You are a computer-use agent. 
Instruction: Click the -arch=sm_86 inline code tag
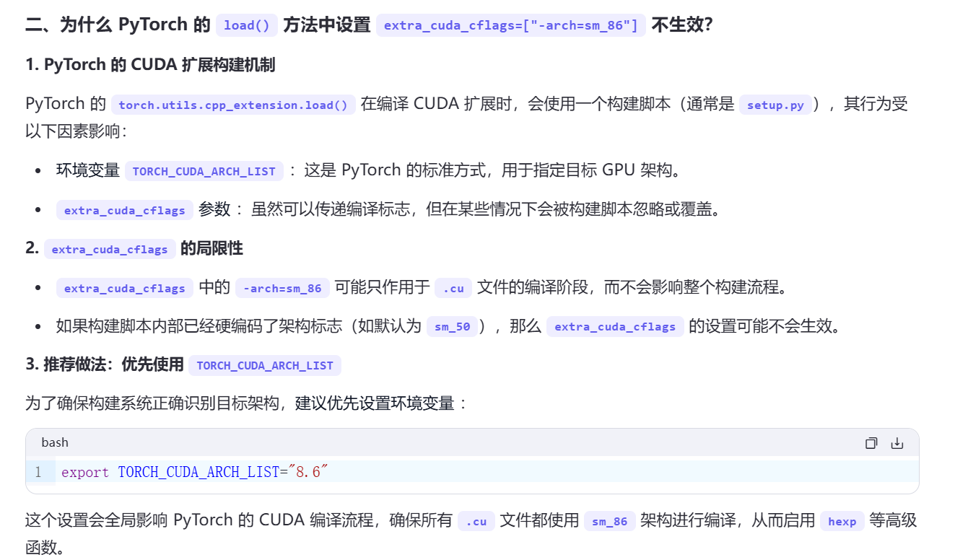coord(283,288)
